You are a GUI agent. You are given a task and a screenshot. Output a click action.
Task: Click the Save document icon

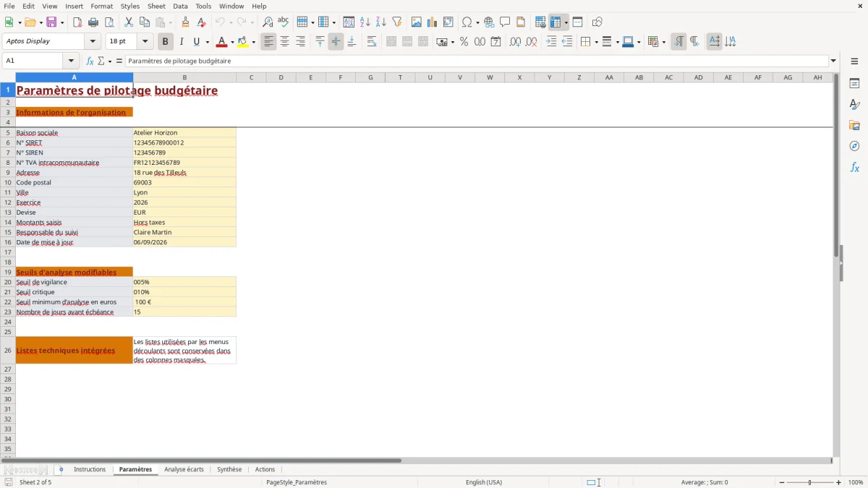click(51, 22)
